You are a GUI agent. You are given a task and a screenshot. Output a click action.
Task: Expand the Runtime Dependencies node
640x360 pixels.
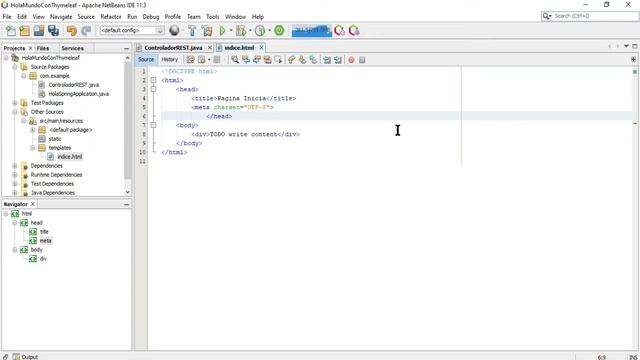point(15,175)
